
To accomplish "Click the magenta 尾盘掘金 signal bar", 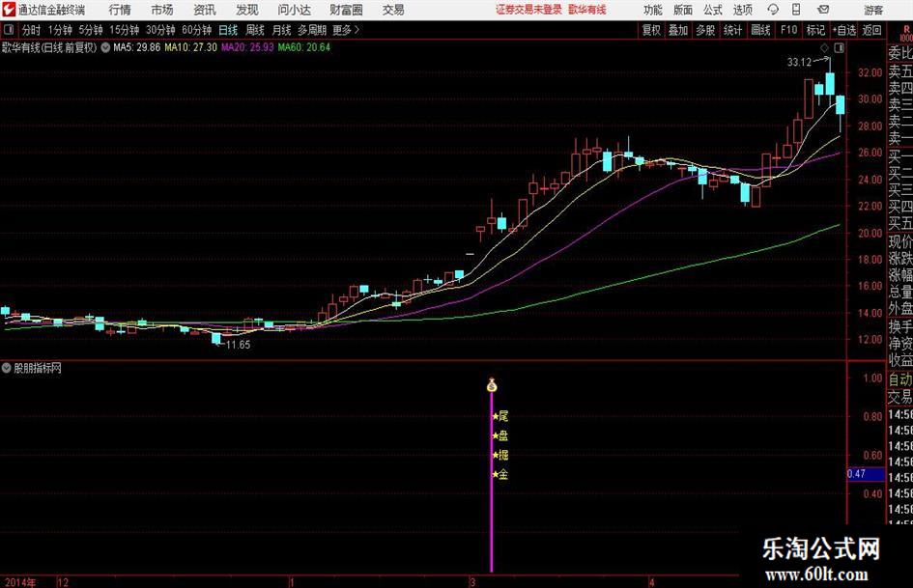I will click(x=492, y=482).
